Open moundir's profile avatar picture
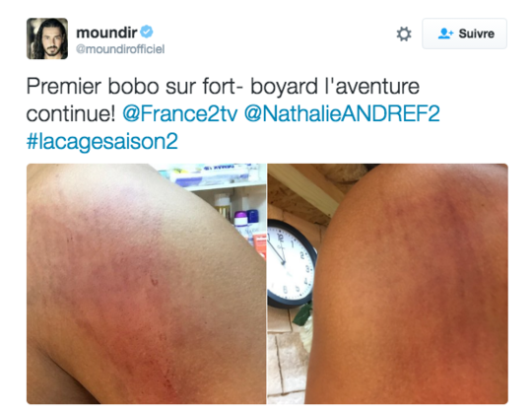The width and height of the screenshot is (532, 413). (47, 38)
